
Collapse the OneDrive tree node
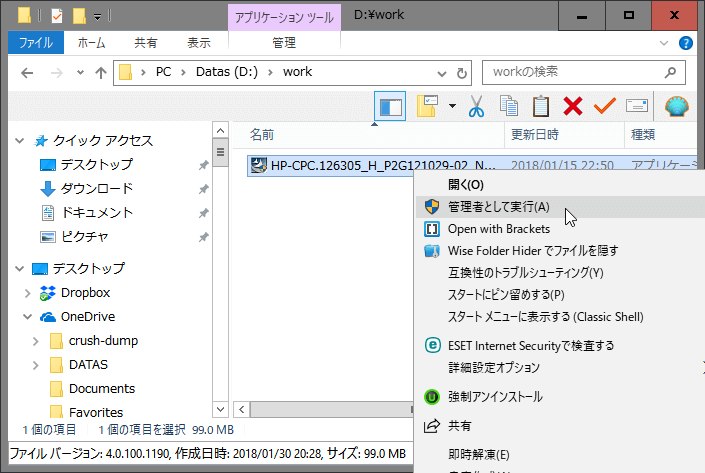pyautogui.click(x=27, y=317)
